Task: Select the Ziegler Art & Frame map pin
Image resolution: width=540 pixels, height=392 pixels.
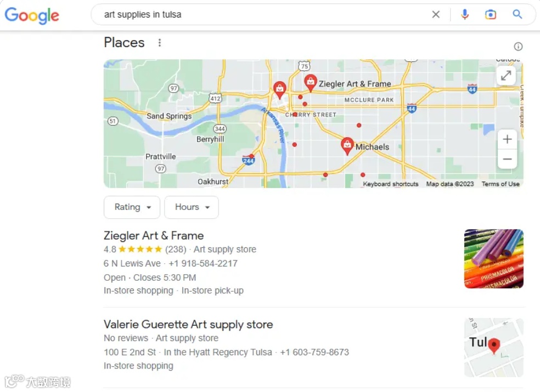Action: pos(310,83)
